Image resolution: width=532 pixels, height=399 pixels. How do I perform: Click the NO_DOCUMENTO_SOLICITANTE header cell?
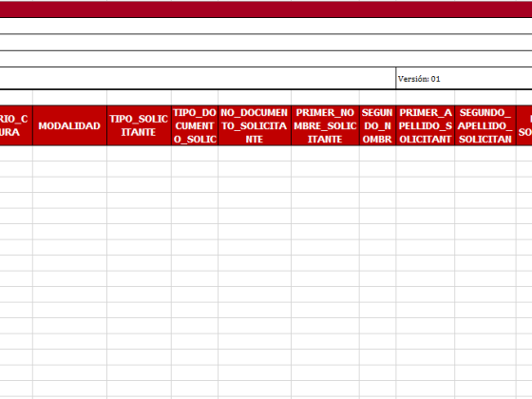click(x=255, y=125)
